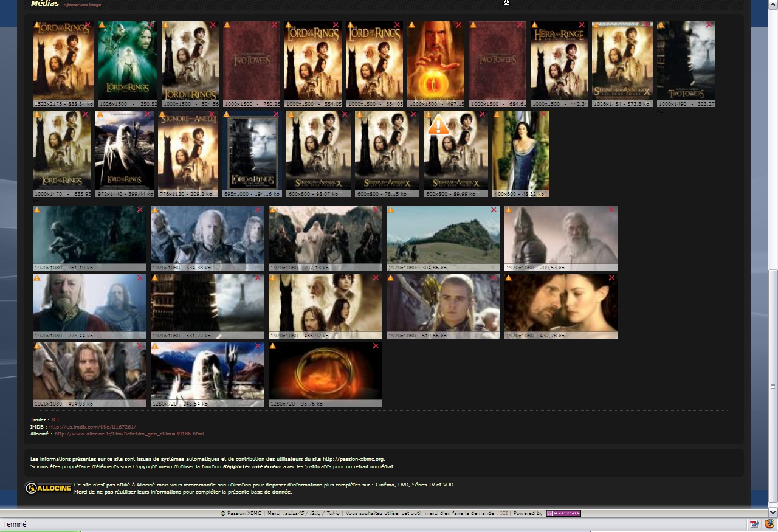The height and width of the screenshot is (532, 778).
Task: Open the grassy hillside landscape fanart thumbnail
Action: point(443,237)
